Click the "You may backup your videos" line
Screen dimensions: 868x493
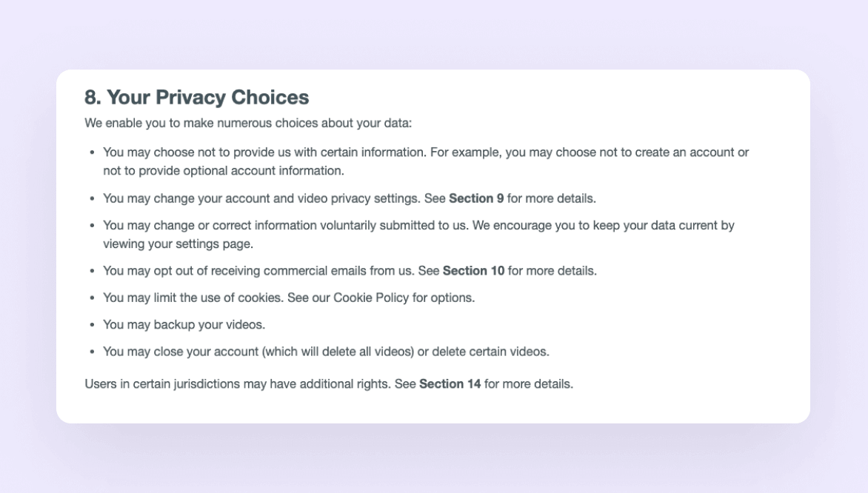pos(184,324)
